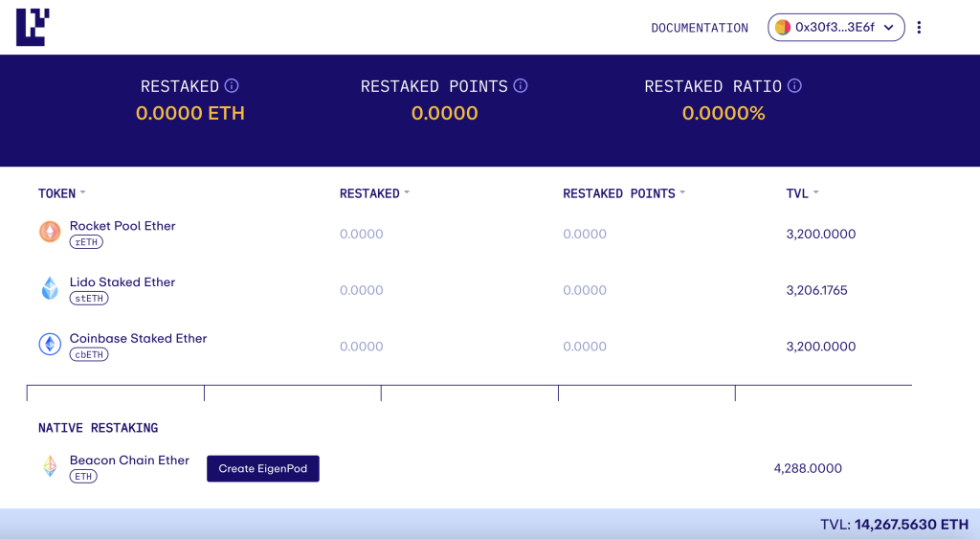Click the EigenLayer logo

tap(33, 27)
